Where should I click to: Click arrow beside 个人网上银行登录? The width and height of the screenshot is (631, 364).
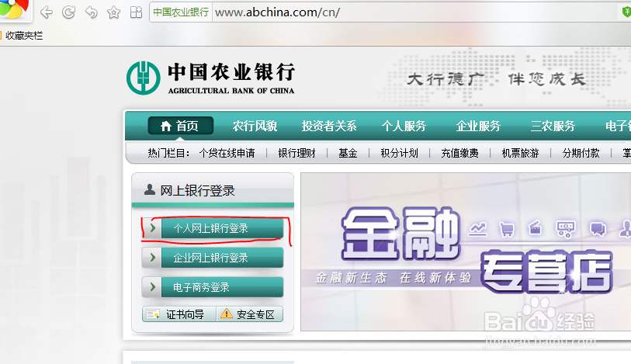(152, 228)
